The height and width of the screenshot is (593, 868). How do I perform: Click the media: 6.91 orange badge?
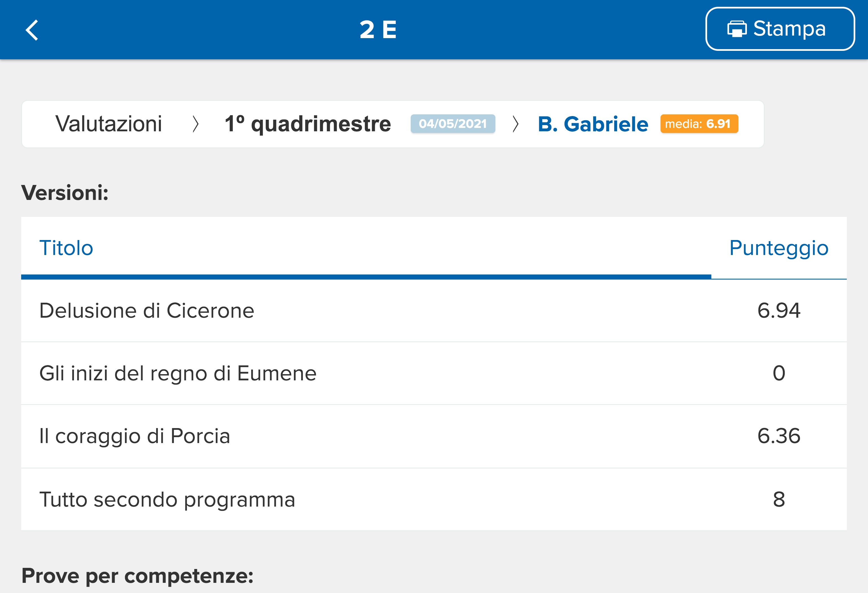(699, 124)
